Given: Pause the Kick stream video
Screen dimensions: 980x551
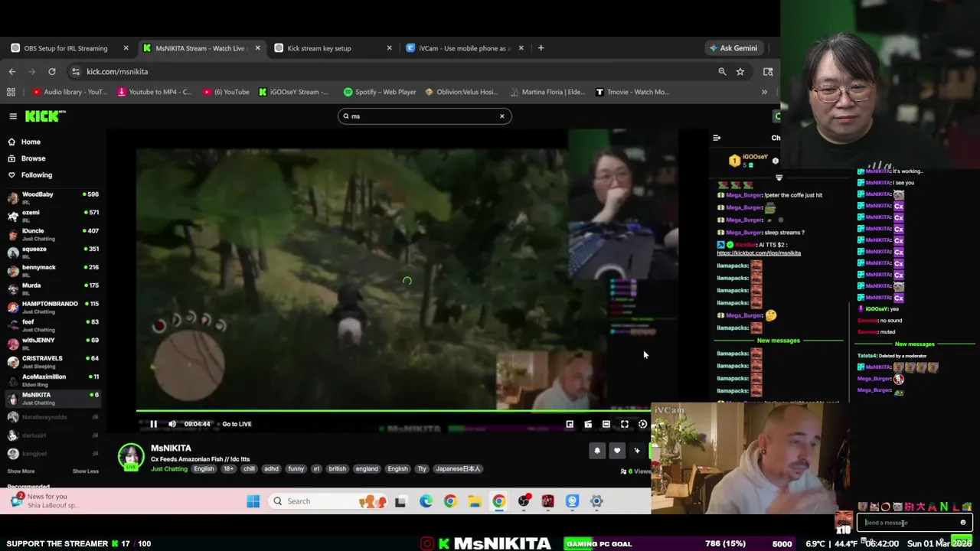Looking at the screenshot, I should click(x=153, y=424).
